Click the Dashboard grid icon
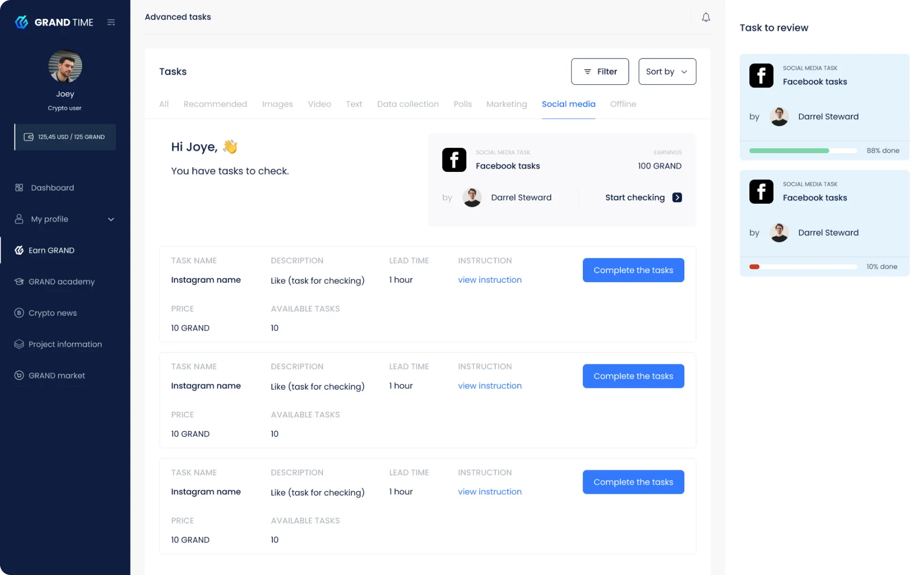This screenshot has width=924, height=575. pyautogui.click(x=19, y=188)
